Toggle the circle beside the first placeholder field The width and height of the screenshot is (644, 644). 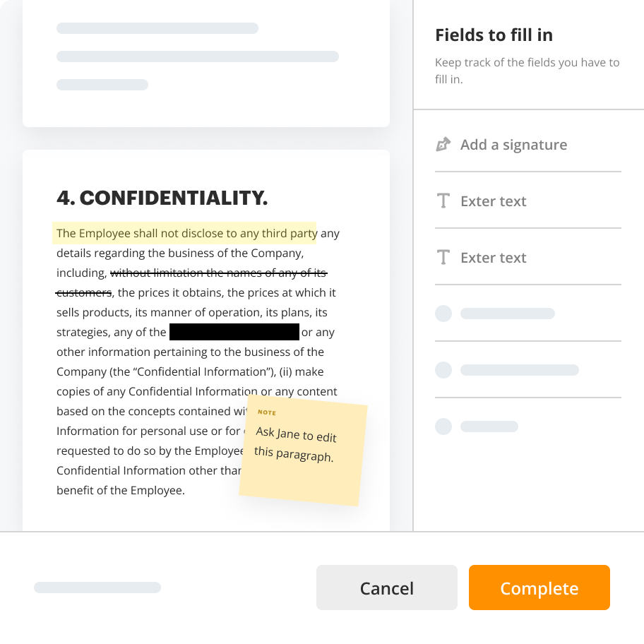[x=443, y=314]
